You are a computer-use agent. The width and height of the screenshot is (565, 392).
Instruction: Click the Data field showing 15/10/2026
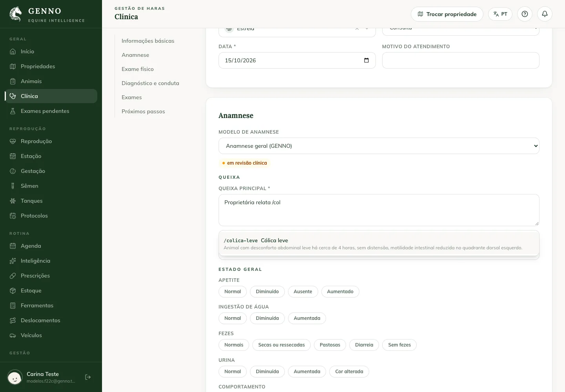tap(297, 60)
